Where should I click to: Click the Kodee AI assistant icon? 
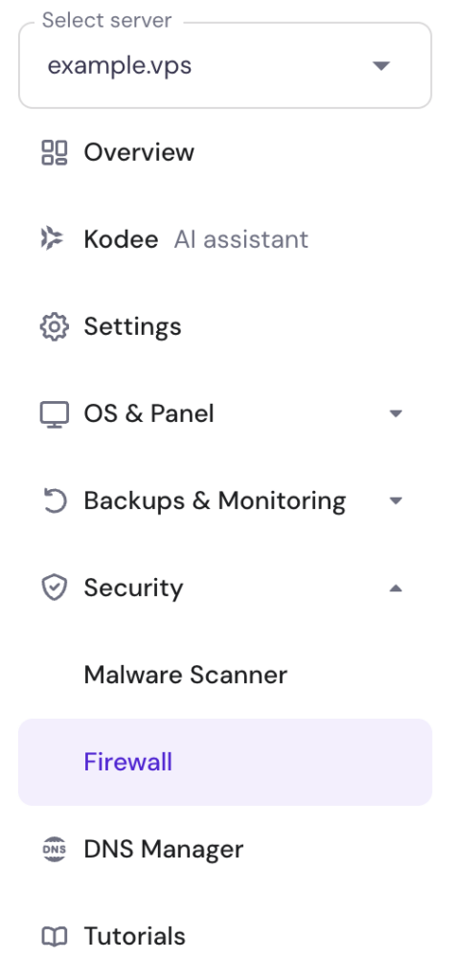tap(53, 238)
